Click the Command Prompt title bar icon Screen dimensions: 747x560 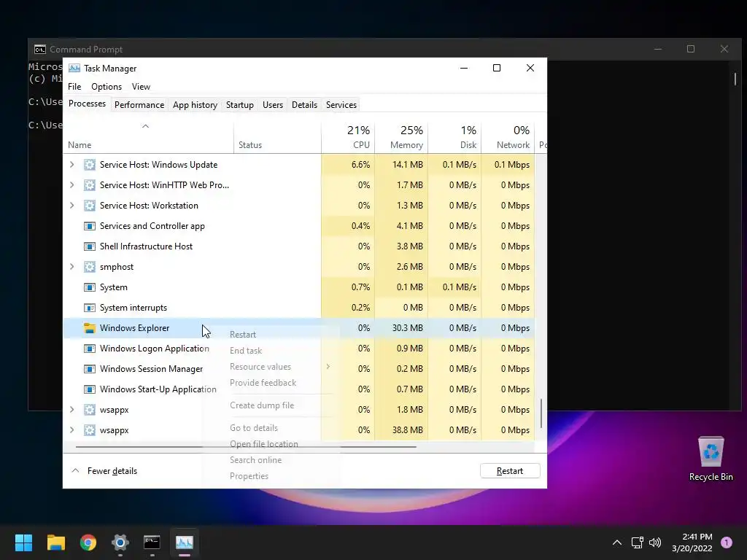tap(40, 50)
